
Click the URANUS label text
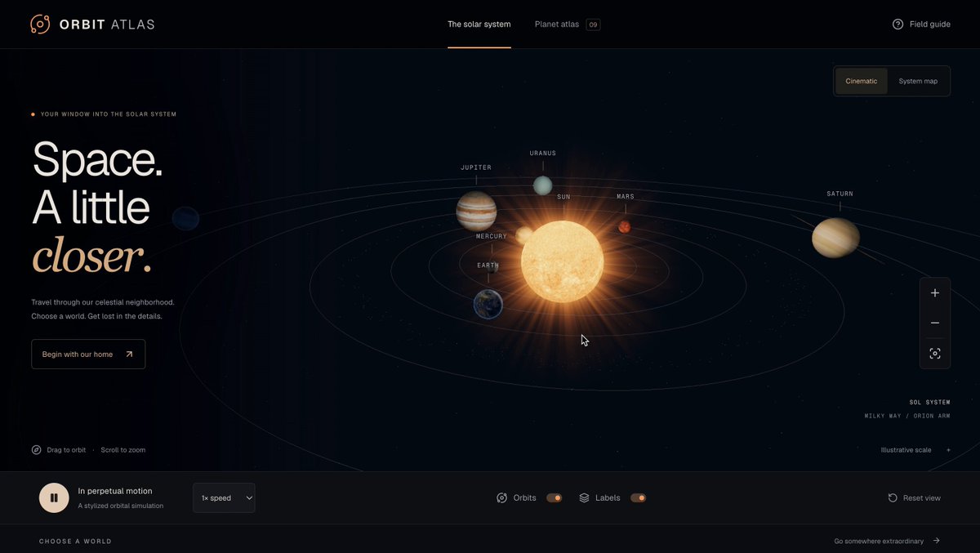point(542,153)
